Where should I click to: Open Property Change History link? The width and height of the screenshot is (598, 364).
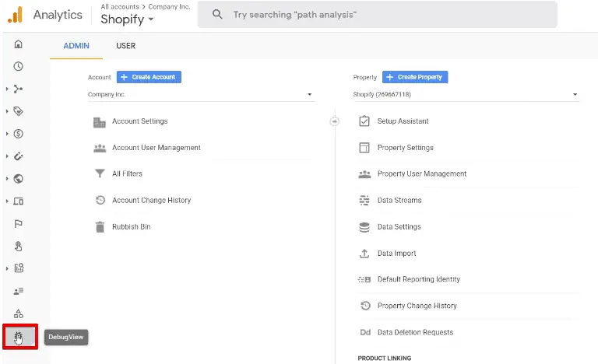coord(417,306)
